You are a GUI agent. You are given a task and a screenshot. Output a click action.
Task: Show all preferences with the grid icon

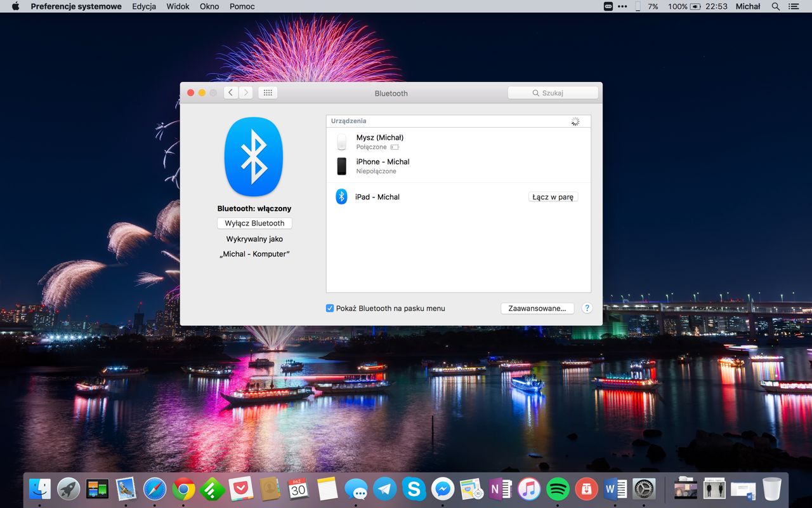(x=268, y=93)
